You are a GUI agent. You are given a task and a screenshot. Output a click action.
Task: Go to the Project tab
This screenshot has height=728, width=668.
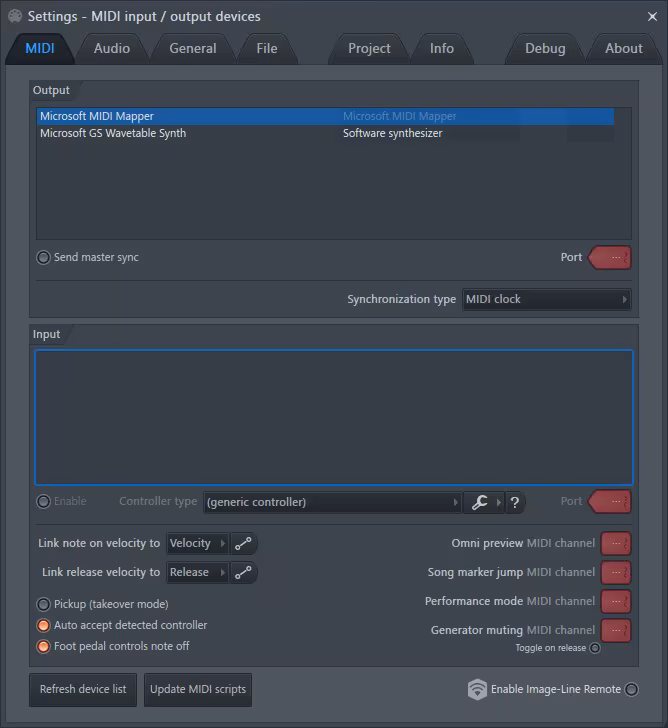click(370, 49)
